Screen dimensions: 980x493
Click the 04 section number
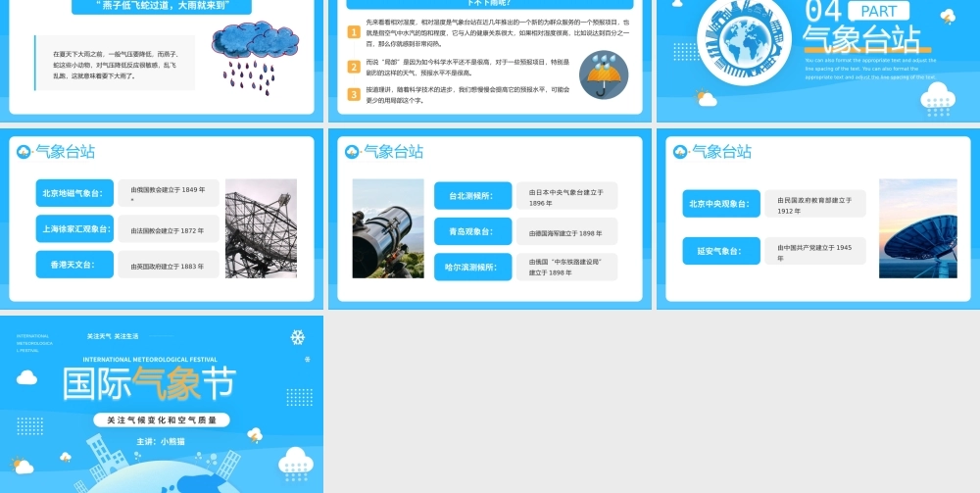(x=823, y=11)
